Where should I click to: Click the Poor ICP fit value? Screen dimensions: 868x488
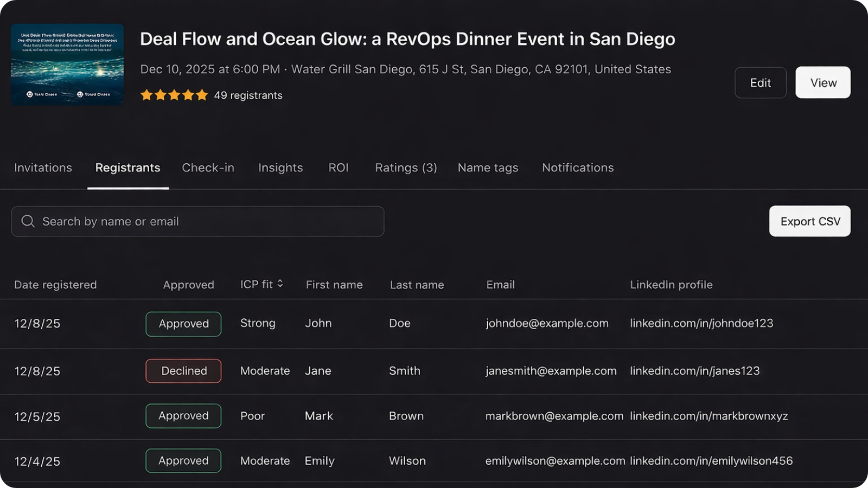(252, 416)
